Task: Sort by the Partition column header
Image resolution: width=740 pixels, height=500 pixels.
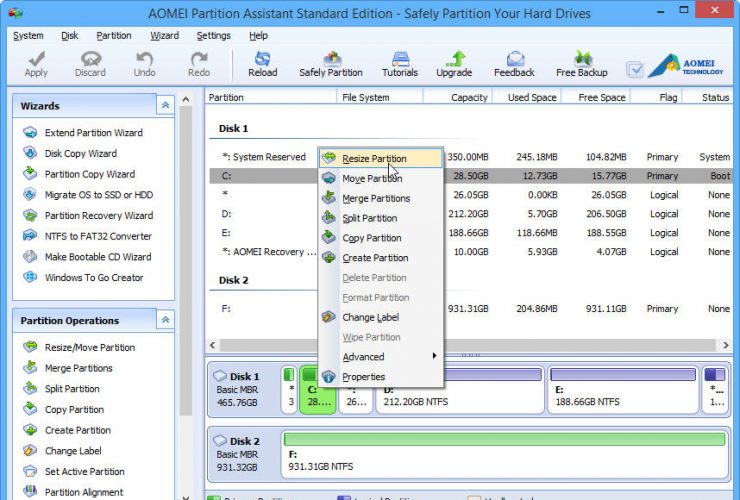Action: (x=271, y=97)
